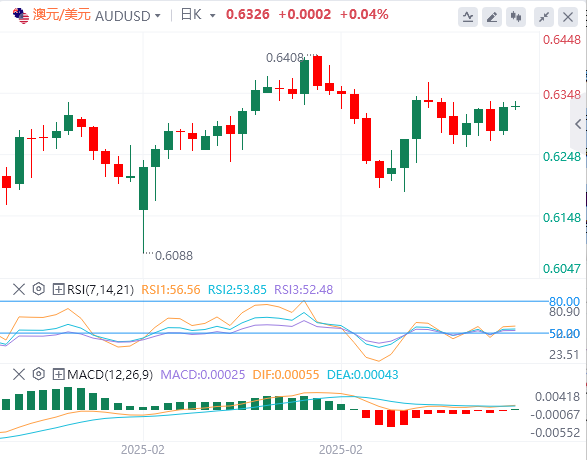
Task: Click the latest rightmost doji candle
Action: click(516, 106)
